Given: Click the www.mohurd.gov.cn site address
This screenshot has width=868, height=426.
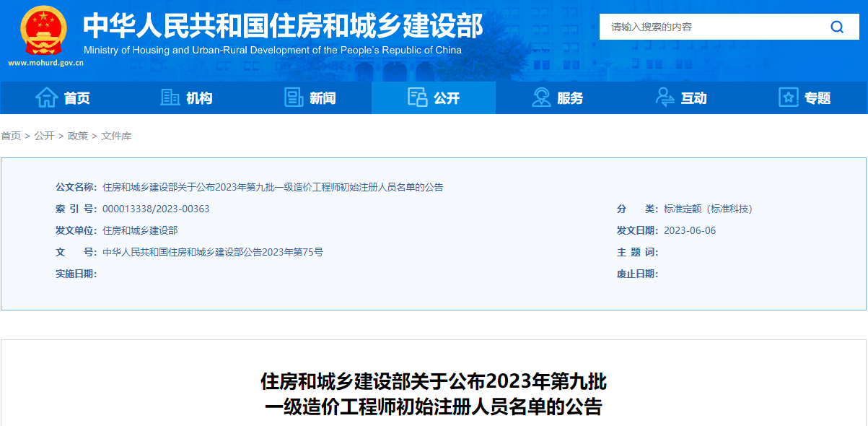Looking at the screenshot, I should 46,63.
